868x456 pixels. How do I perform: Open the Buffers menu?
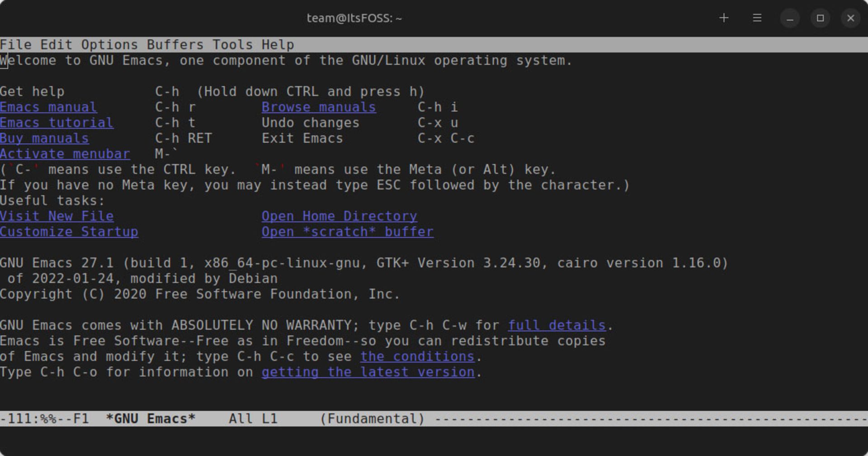point(175,45)
